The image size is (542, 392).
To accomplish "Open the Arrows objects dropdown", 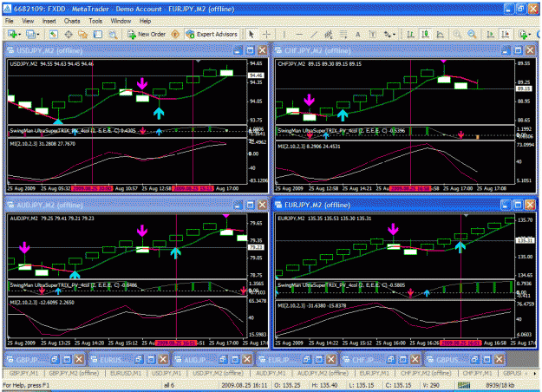I will 389,34.
